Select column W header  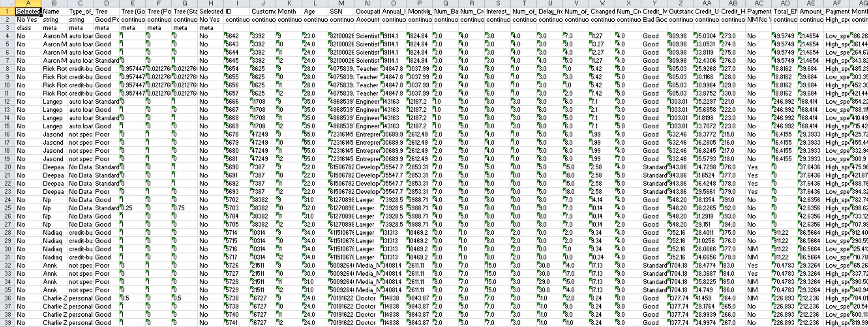(x=602, y=4)
